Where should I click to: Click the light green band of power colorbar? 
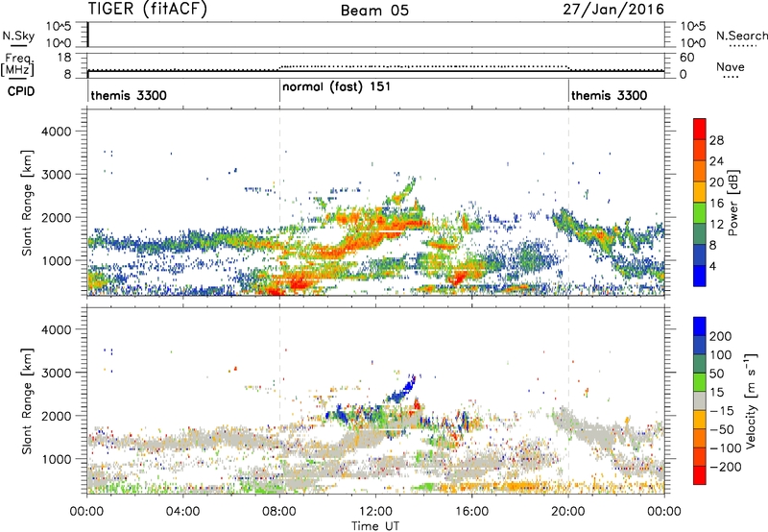tap(700, 212)
